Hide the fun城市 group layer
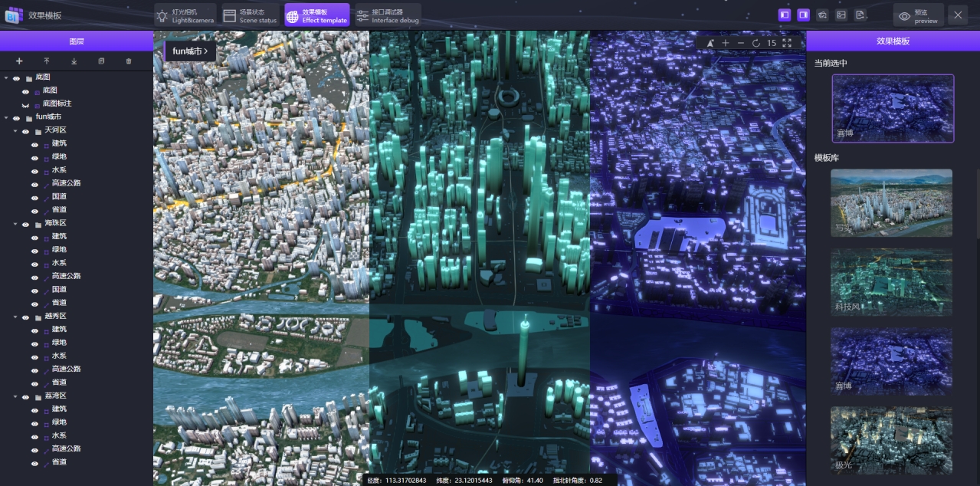 tap(16, 117)
